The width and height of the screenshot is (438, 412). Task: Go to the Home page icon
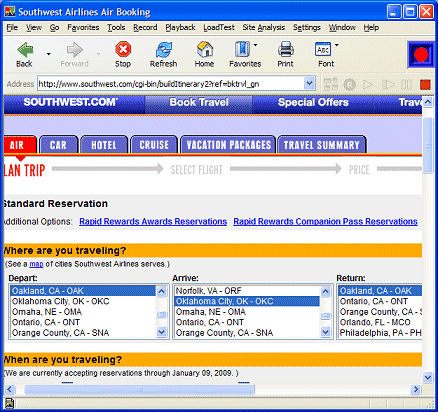tap(205, 50)
